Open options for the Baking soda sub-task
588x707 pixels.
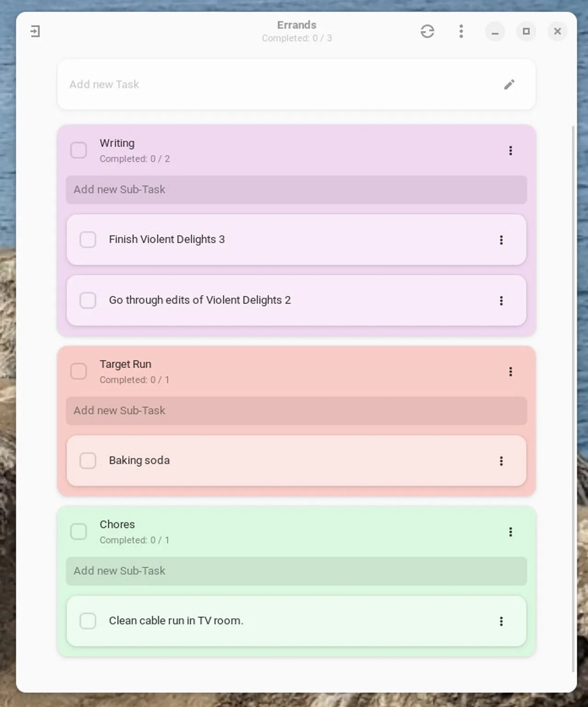click(501, 461)
